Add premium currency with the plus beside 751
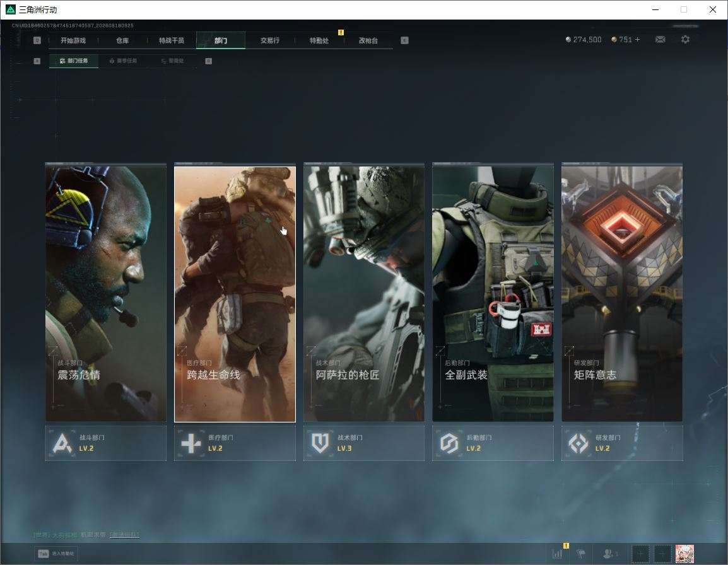Screen dimensions: 728x565 637,40
